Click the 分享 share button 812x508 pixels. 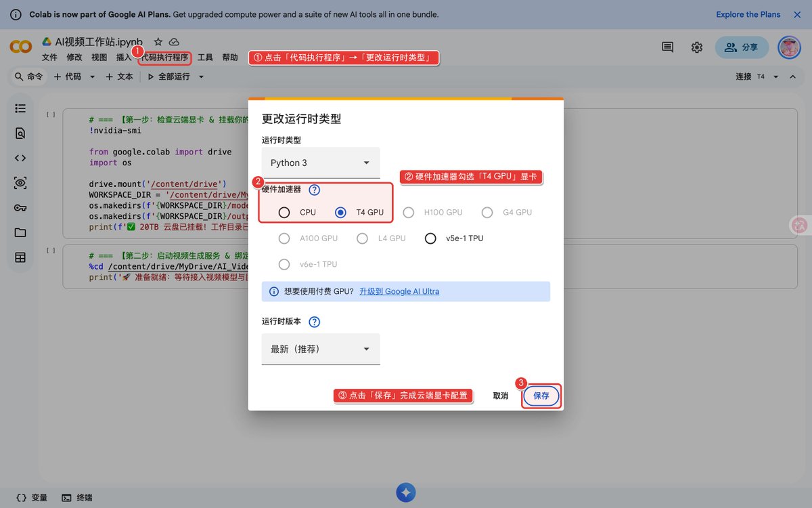pos(742,47)
